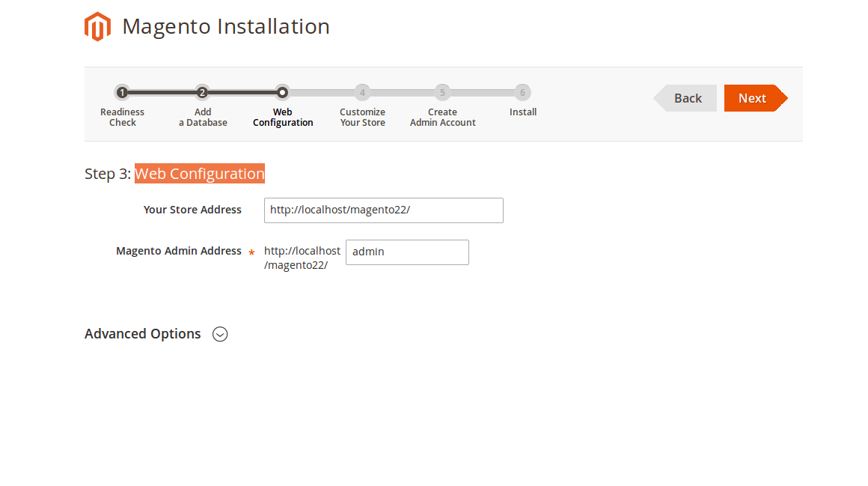Select step 2 Add a Database marker
Image resolution: width=868 pixels, height=486 pixels.
203,93
